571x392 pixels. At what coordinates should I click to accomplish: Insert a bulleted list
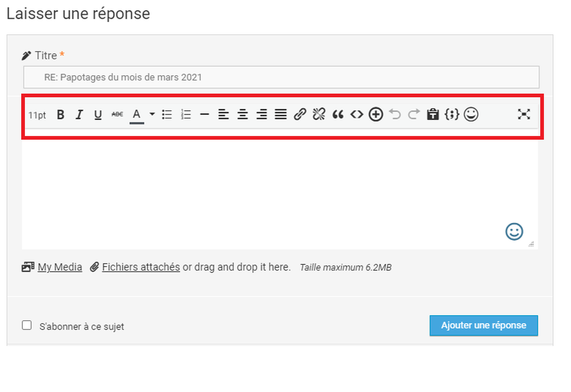pos(167,115)
